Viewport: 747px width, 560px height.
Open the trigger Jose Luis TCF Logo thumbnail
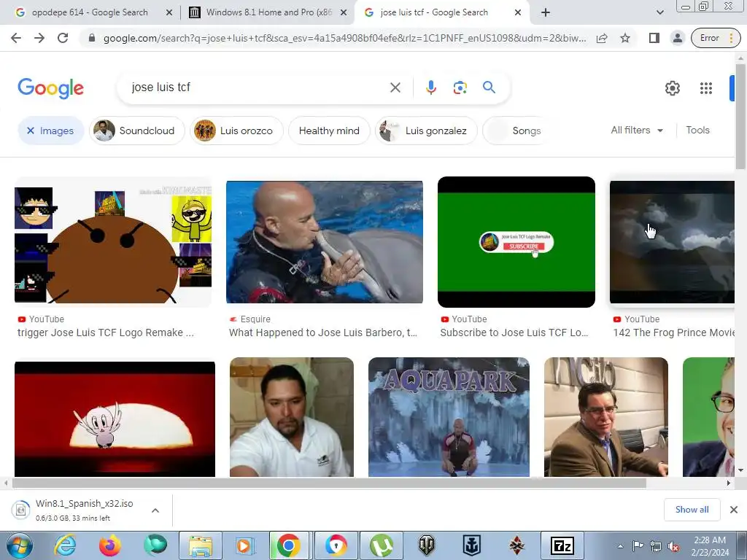tap(113, 242)
